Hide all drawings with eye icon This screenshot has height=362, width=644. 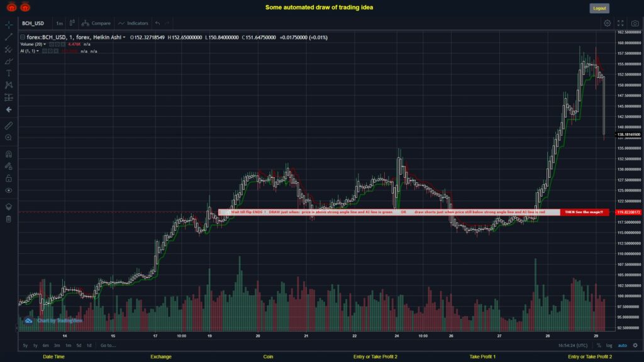pos(9,190)
